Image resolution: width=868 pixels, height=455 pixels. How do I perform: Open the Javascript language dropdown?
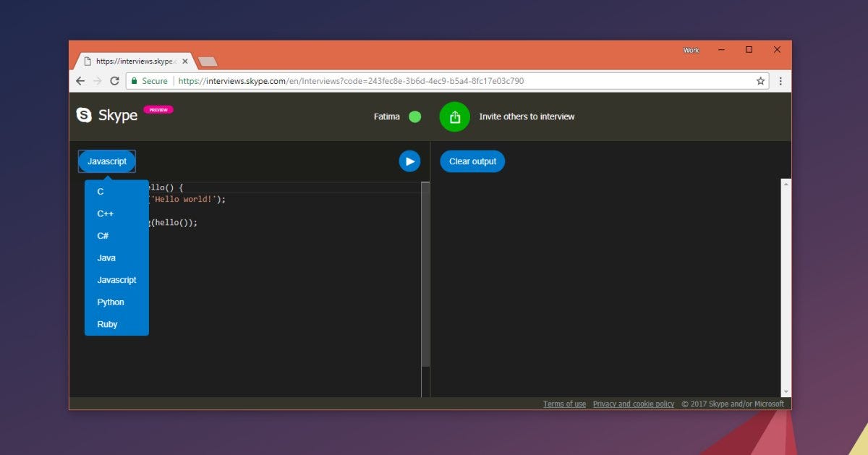pyautogui.click(x=106, y=161)
